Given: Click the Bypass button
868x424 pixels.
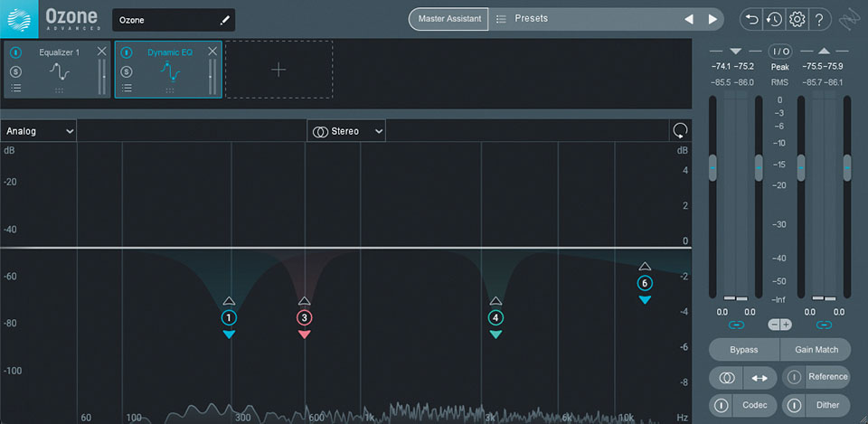Looking at the screenshot, I should [x=744, y=350].
